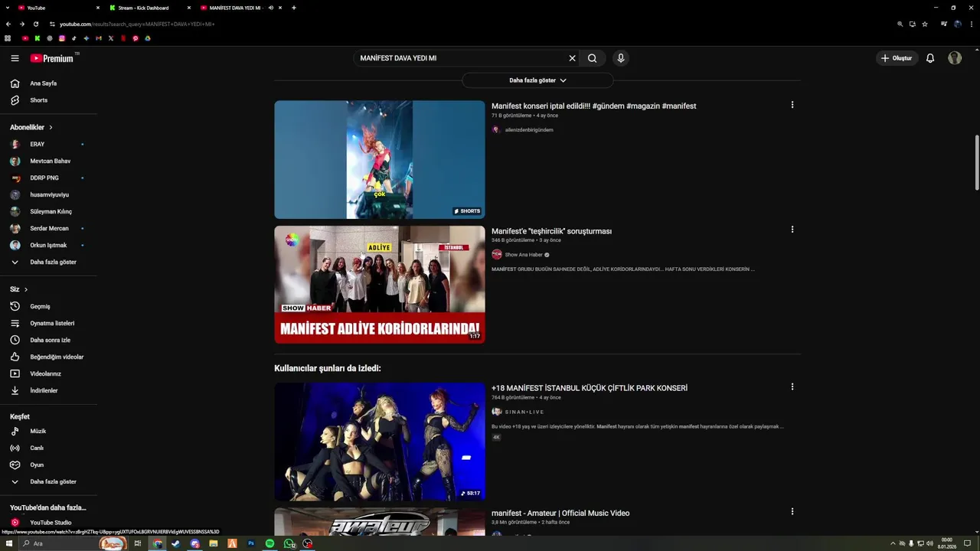Viewport: 980px width, 551px height.
Task: Open Spotify from the taskbar
Action: pos(270,543)
